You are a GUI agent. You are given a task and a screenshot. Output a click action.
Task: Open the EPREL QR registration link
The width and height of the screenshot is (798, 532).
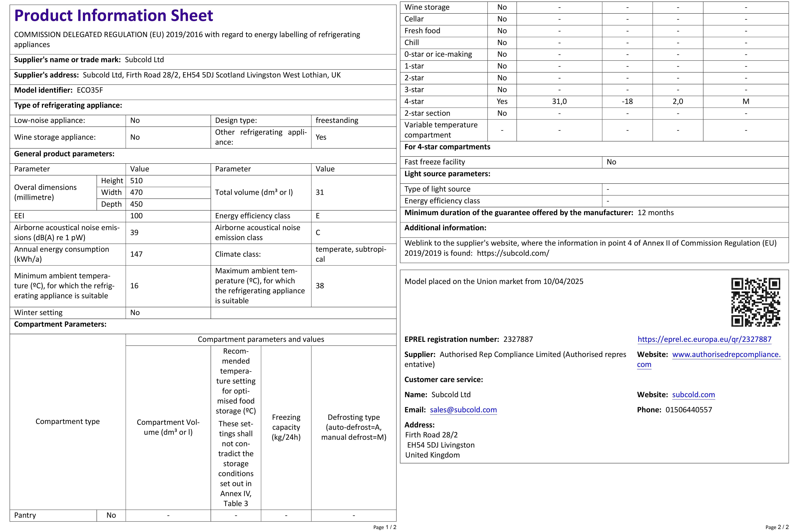(704, 339)
